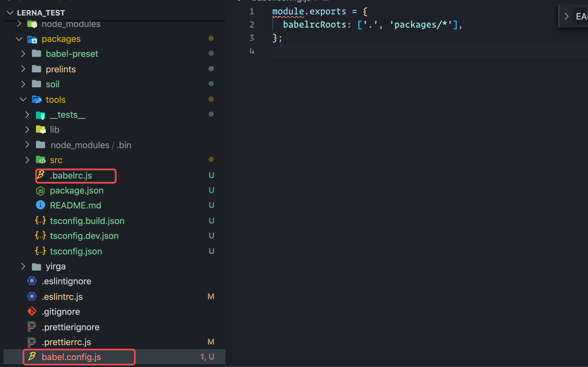Click the Node icon beside package.json

tap(40, 191)
